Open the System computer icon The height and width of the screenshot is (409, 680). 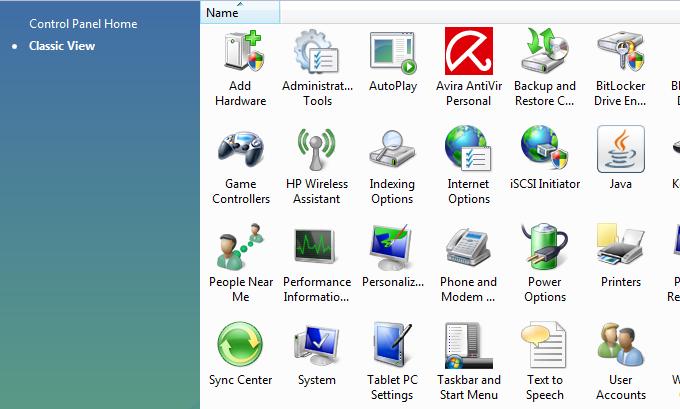[317, 345]
